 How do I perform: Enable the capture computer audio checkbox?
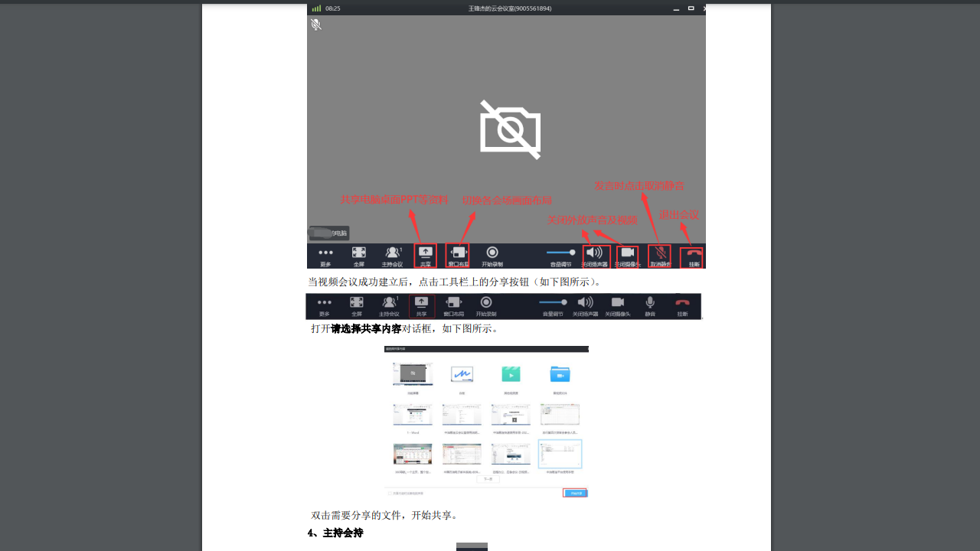(389, 491)
